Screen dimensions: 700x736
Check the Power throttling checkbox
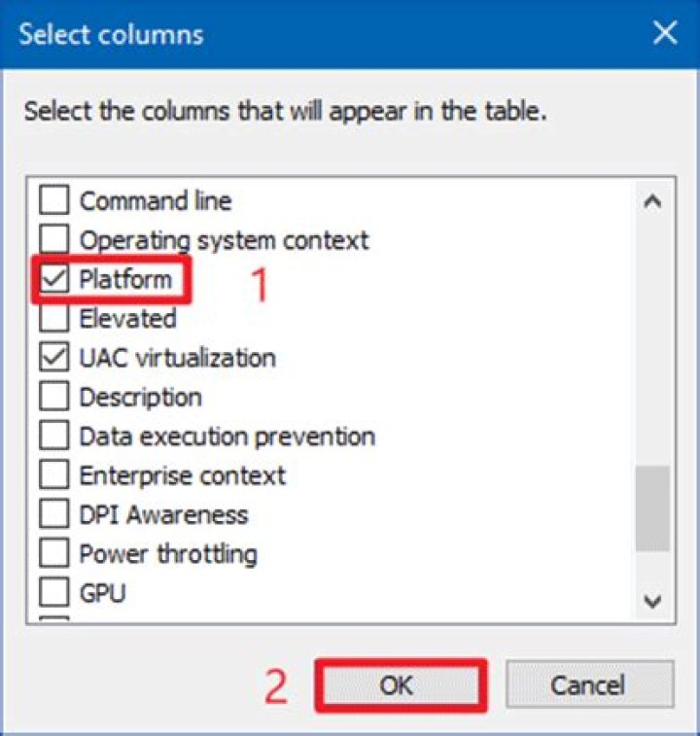click(x=53, y=554)
